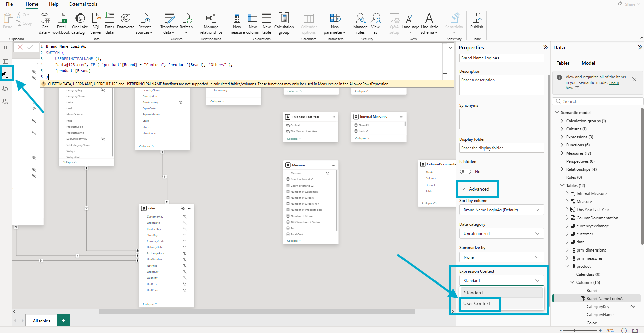This screenshot has height=333, width=644.
Task: Collapse the Tables (12) node
Action: pos(562,185)
